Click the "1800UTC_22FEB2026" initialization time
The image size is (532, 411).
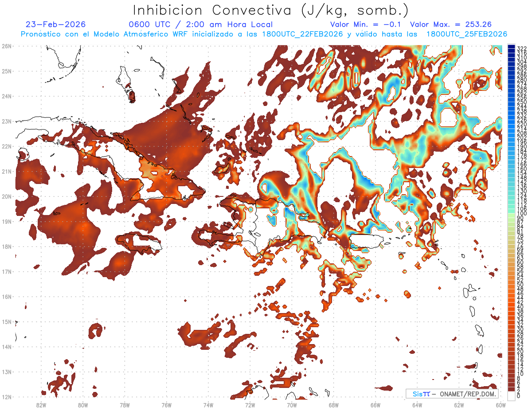point(302,34)
